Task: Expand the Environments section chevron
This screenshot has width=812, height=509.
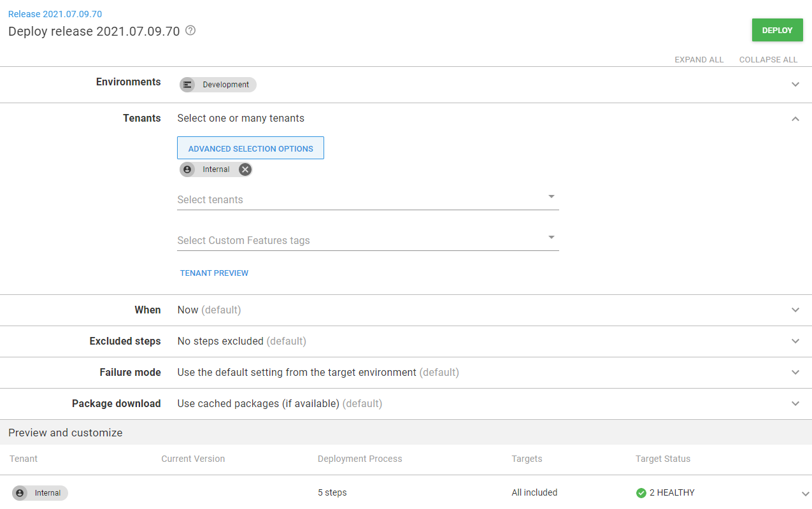Action: (795, 85)
